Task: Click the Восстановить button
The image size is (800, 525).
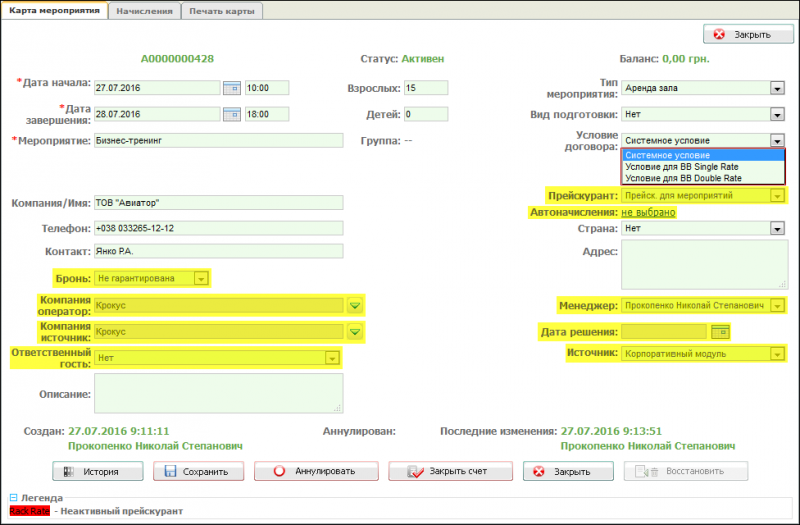Action: tap(686, 471)
